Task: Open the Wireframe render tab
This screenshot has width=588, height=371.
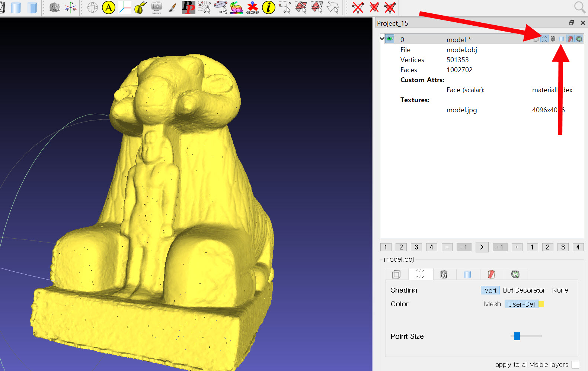Action: (x=444, y=274)
